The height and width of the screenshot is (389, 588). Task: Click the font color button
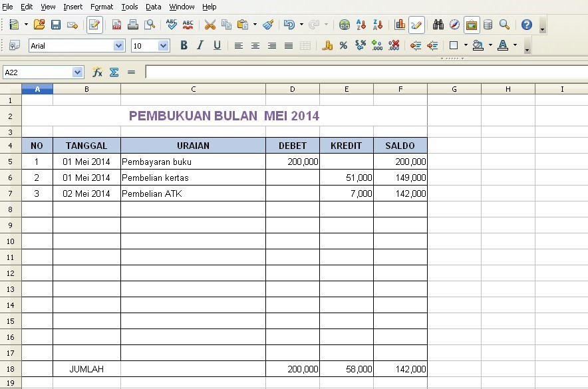click(x=502, y=45)
